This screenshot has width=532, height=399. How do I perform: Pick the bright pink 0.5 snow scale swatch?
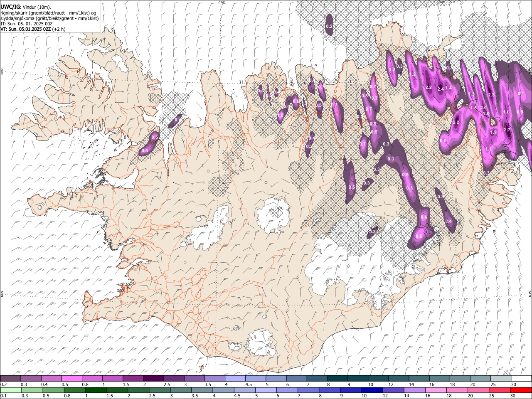click(x=71, y=378)
